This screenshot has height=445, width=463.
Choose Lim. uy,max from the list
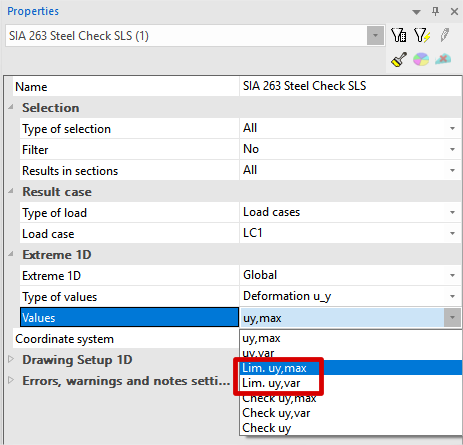click(351, 368)
